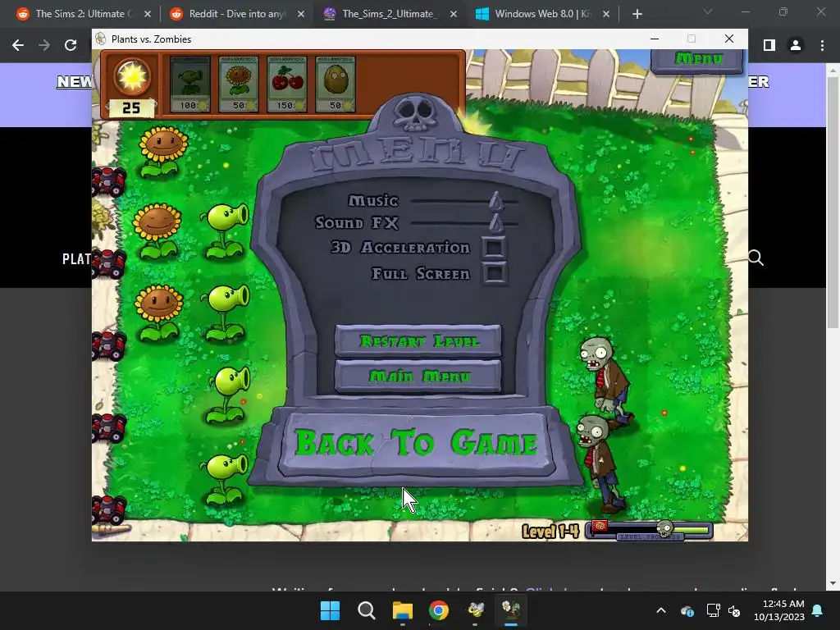Open the notifications bell
The width and height of the screenshot is (840, 630).
click(x=818, y=610)
